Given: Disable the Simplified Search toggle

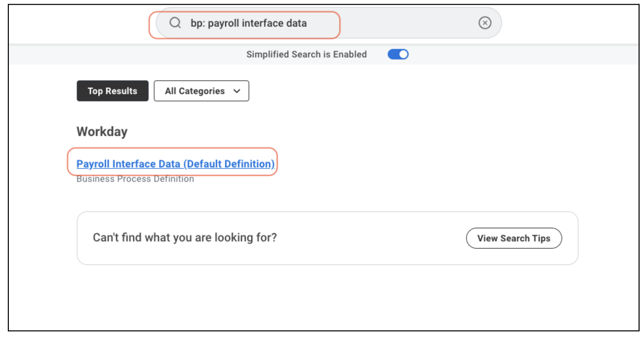Looking at the screenshot, I should pos(398,54).
